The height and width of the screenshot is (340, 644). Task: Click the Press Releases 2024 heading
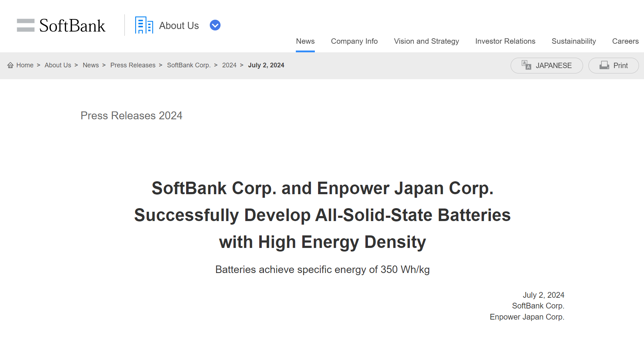point(131,115)
